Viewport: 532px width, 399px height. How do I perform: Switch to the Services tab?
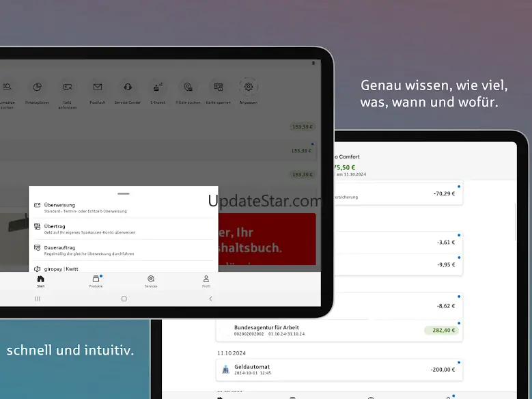coord(151,281)
